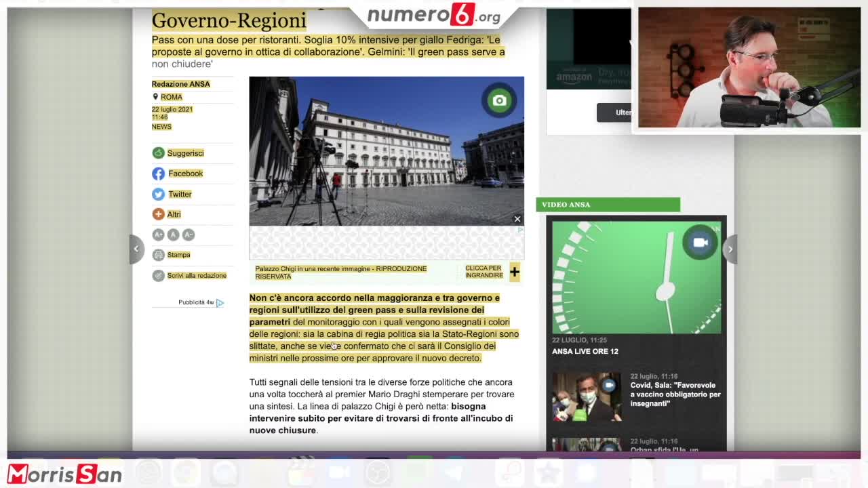
Task: Share article via Facebook icon
Action: coord(158,174)
